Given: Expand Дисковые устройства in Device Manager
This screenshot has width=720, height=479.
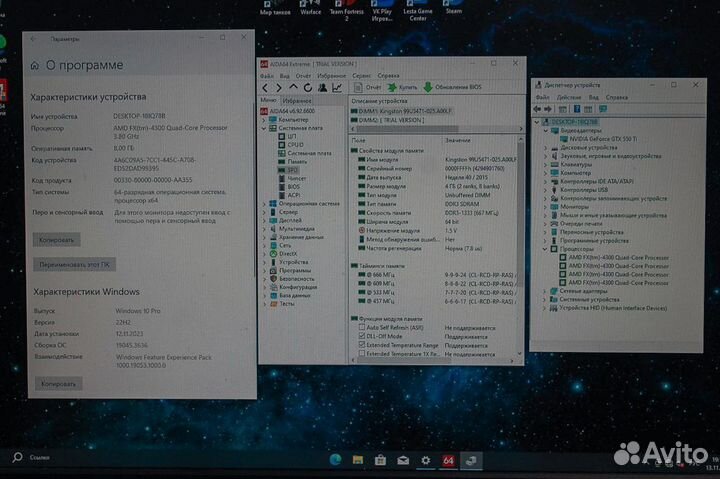Looking at the screenshot, I should (x=546, y=148).
